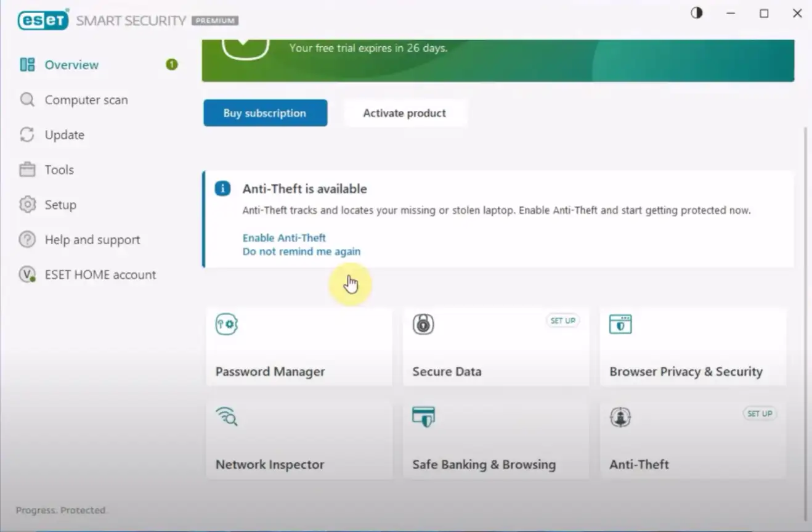Click the Activate product button
The width and height of the screenshot is (812, 532).
404,113
